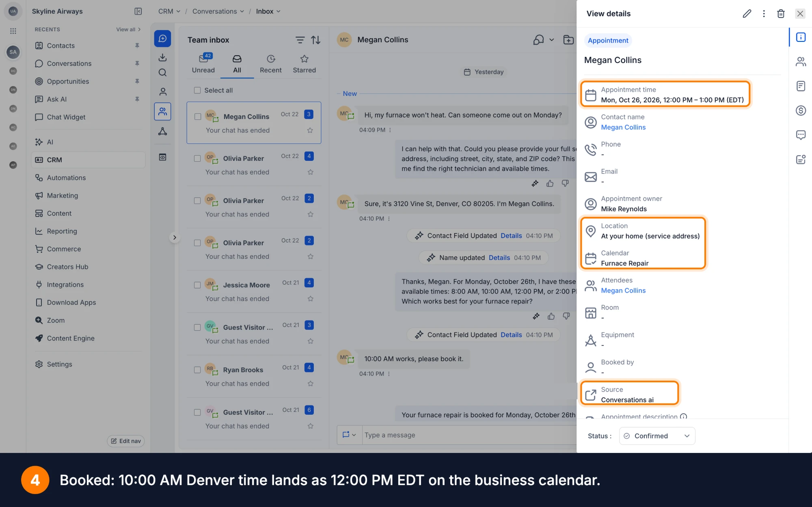Switch to the Starred tab
Screen dimensions: 812x507
(x=304, y=64)
